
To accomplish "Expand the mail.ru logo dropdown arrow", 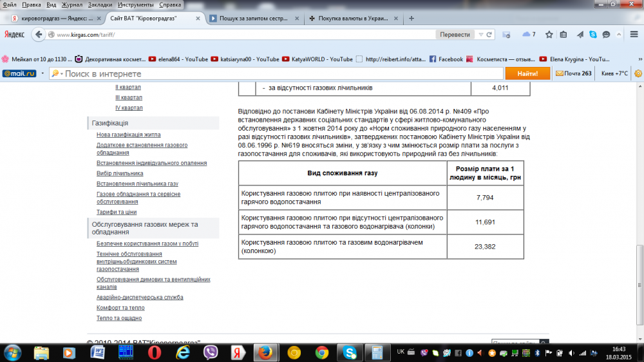I will tap(43, 73).
